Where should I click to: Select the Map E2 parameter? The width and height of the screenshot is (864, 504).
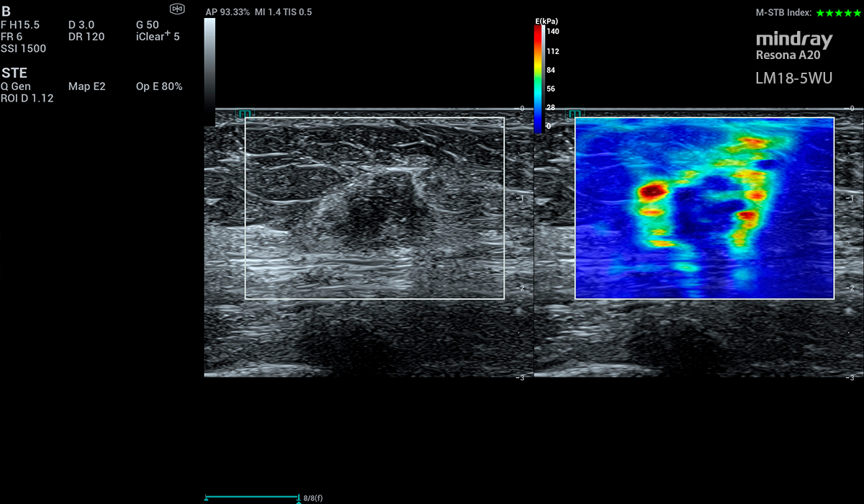(86, 86)
